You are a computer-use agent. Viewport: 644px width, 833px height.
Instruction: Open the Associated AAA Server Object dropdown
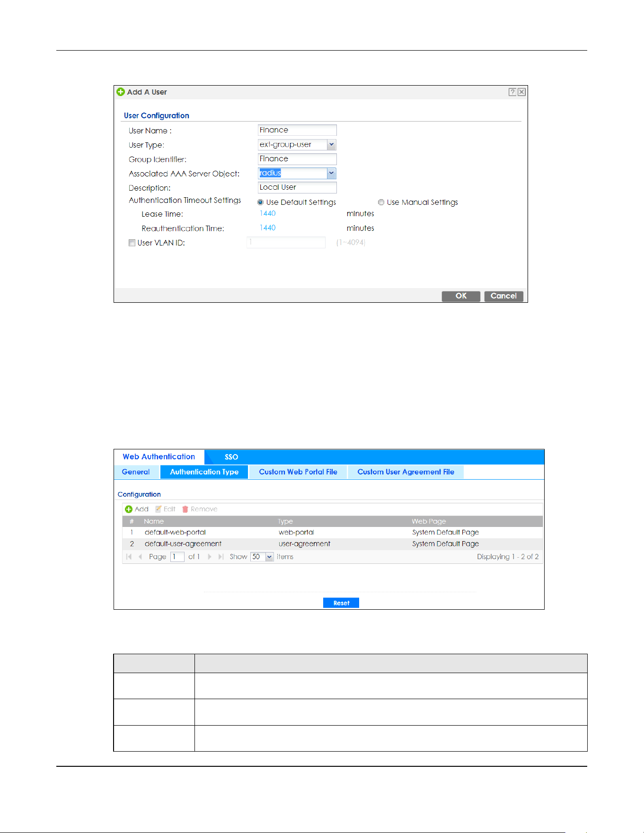331,173
